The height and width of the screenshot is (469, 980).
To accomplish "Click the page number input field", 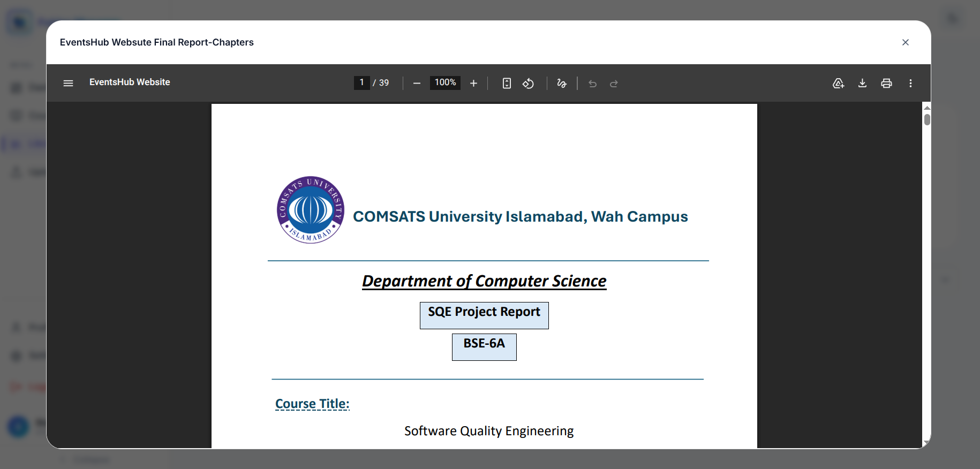I will 361,82.
